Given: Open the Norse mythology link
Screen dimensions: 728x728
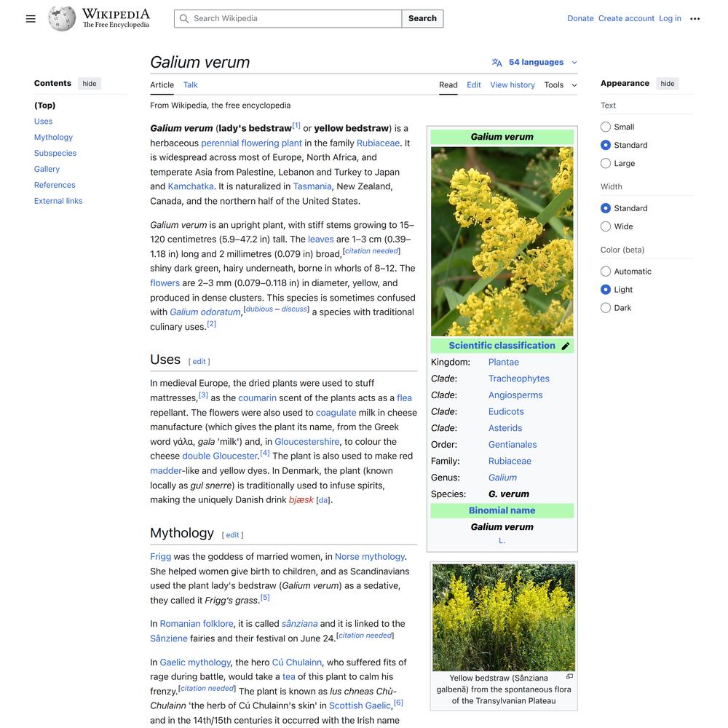Looking at the screenshot, I should pyautogui.click(x=370, y=557).
